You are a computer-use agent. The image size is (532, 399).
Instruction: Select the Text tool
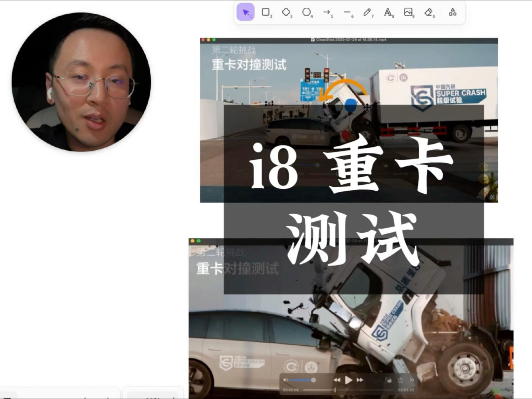(x=388, y=12)
